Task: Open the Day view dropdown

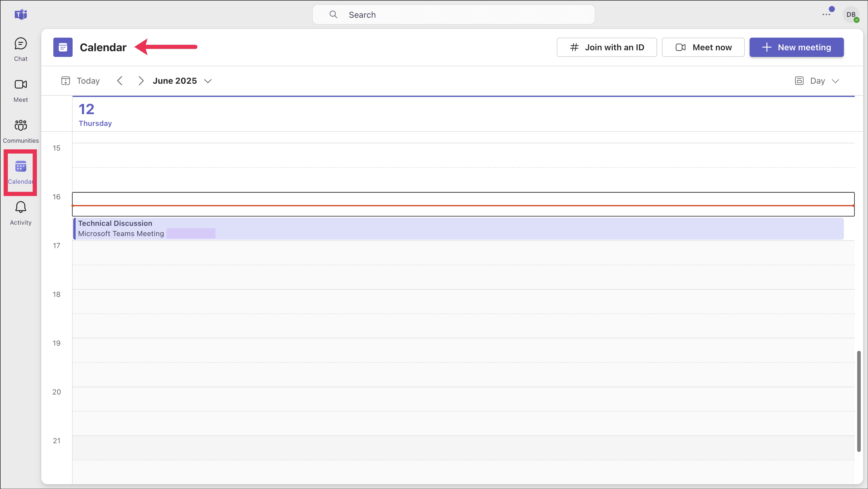Action: point(817,81)
